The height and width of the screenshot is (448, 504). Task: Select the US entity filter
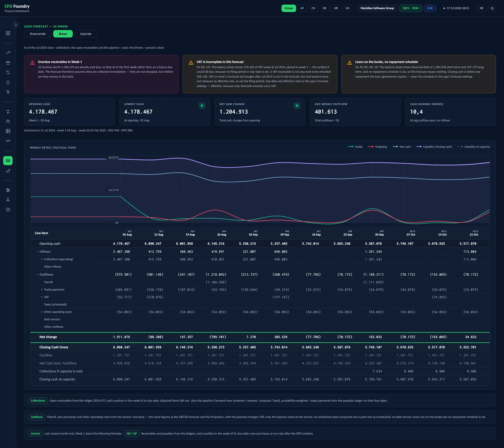347,8
